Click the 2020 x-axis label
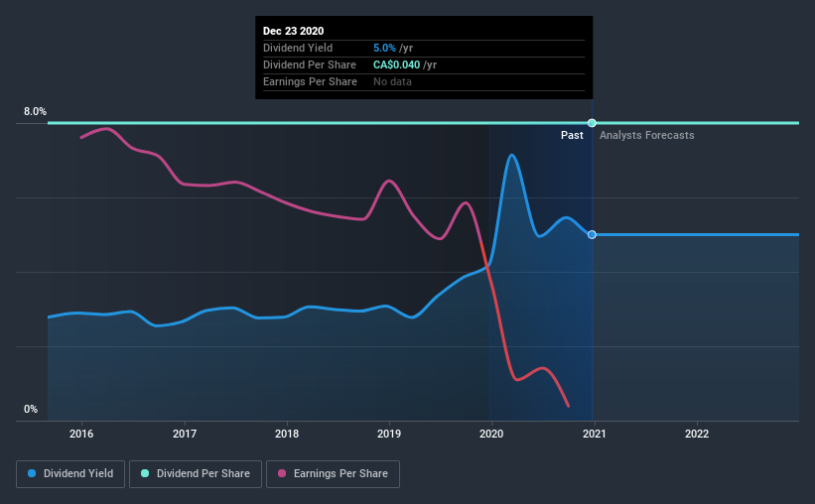Viewport: 815px width, 504px height. [491, 434]
